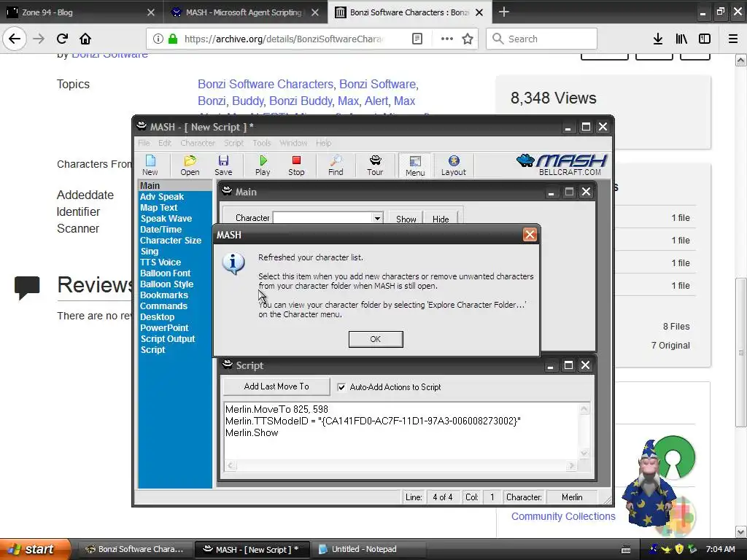Open the File menu in MASH
The width and height of the screenshot is (747, 560).
pos(144,143)
